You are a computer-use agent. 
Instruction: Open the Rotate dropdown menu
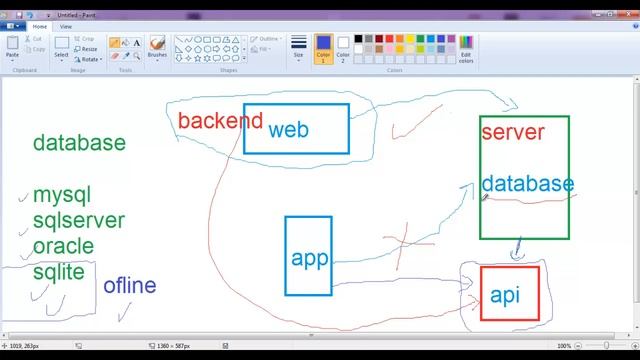coord(88,59)
